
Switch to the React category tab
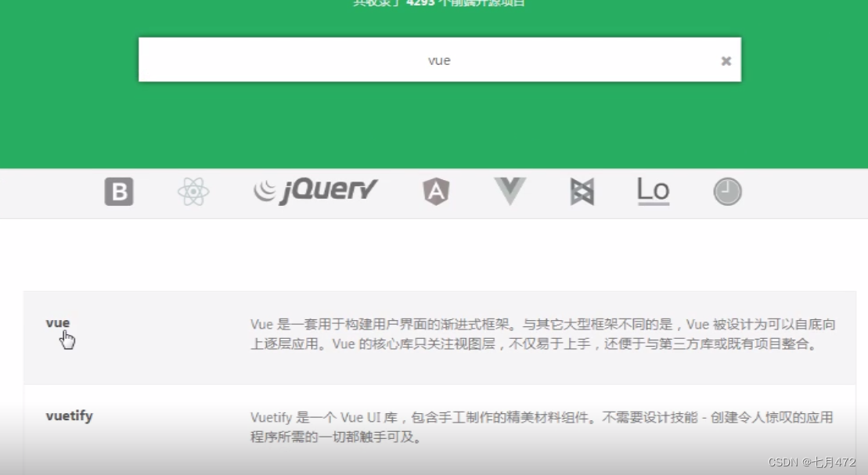pyautogui.click(x=194, y=190)
